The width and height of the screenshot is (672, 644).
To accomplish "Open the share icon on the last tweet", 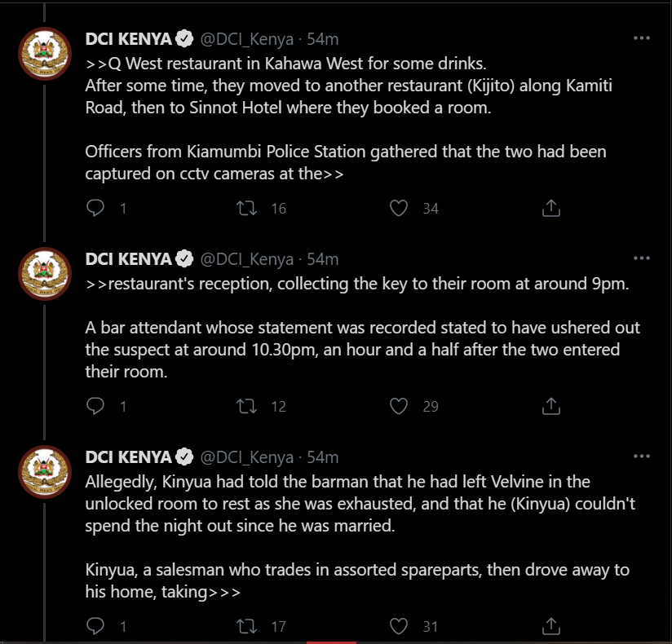I will [550, 625].
